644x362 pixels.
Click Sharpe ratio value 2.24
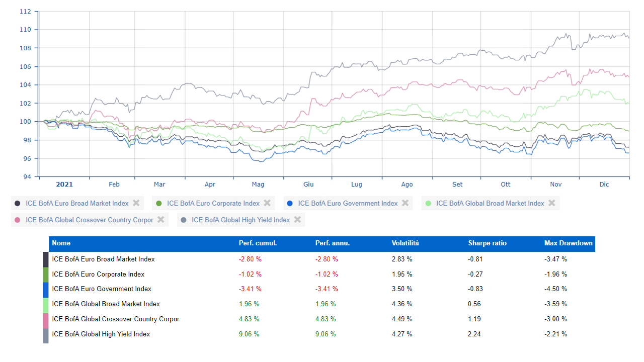tap(474, 334)
